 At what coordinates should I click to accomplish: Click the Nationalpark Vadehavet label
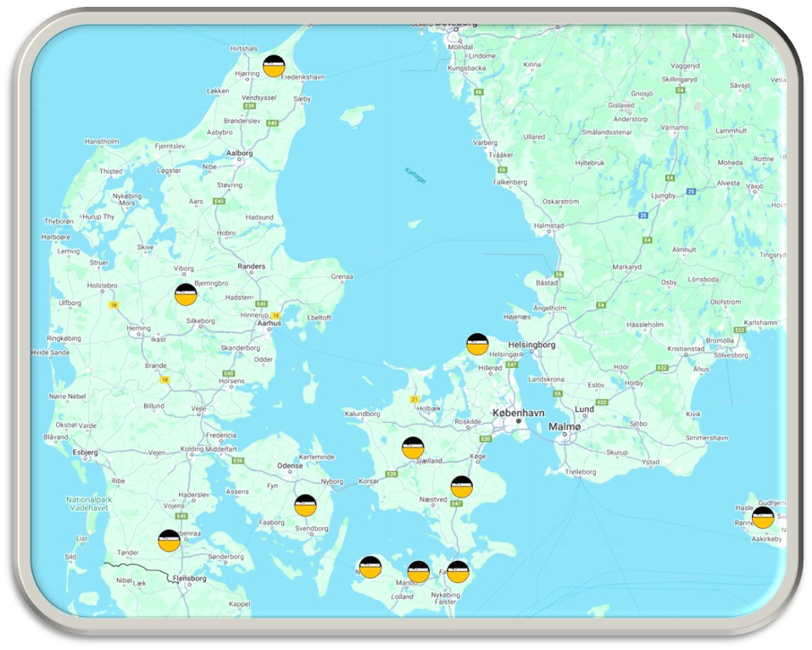pos(89,503)
